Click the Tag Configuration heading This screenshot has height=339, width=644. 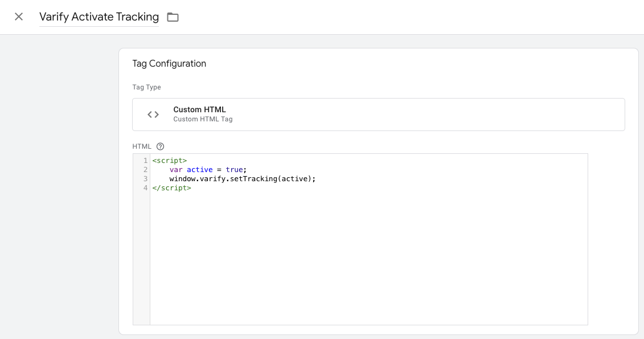(169, 64)
